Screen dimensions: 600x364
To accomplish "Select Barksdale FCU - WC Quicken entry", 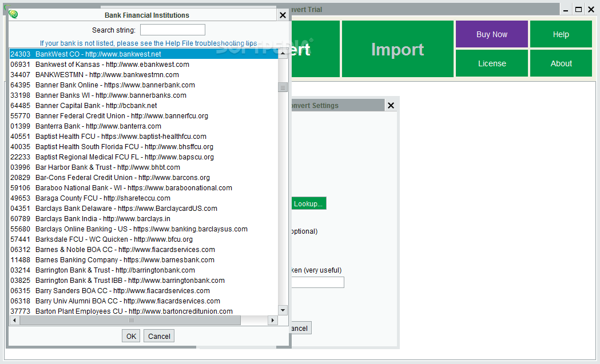I will tap(144, 239).
